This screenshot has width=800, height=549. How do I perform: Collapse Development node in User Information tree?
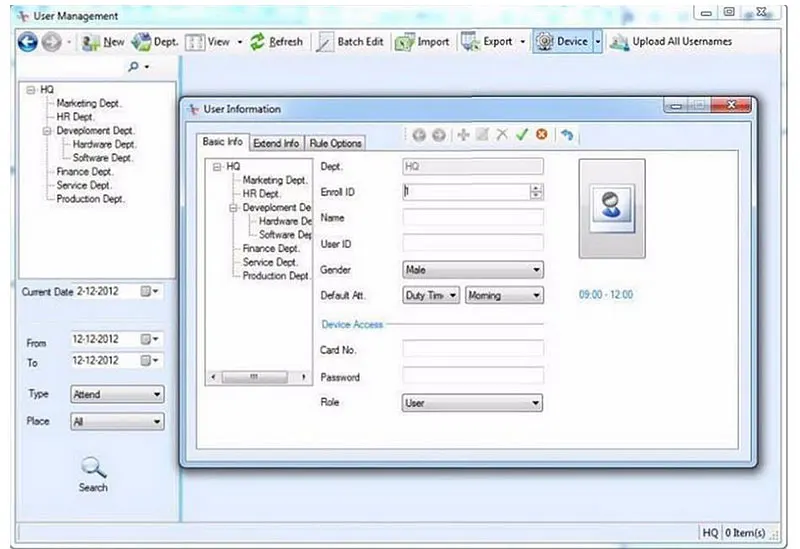[x=233, y=208]
